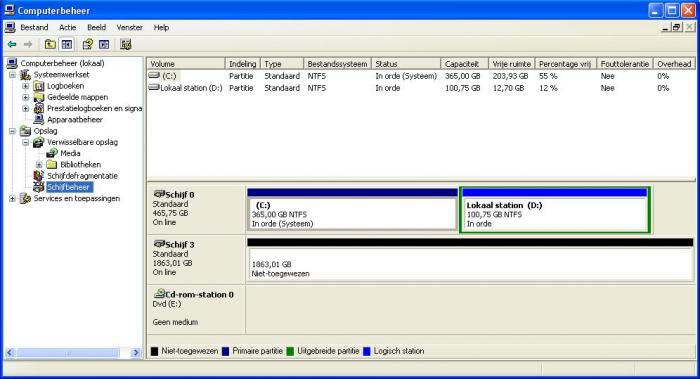Click the Systeemwerkset tree icon
700x379 pixels.
(x=26, y=75)
